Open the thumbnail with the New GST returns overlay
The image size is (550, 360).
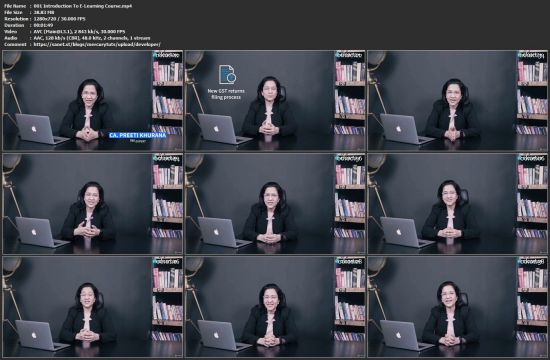coord(275,100)
